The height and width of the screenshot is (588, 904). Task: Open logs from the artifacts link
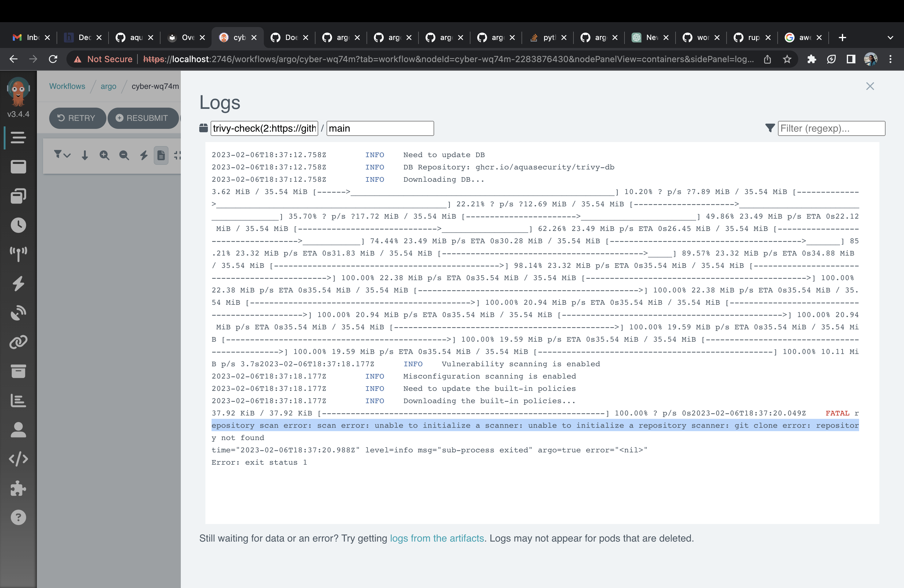coord(437,538)
